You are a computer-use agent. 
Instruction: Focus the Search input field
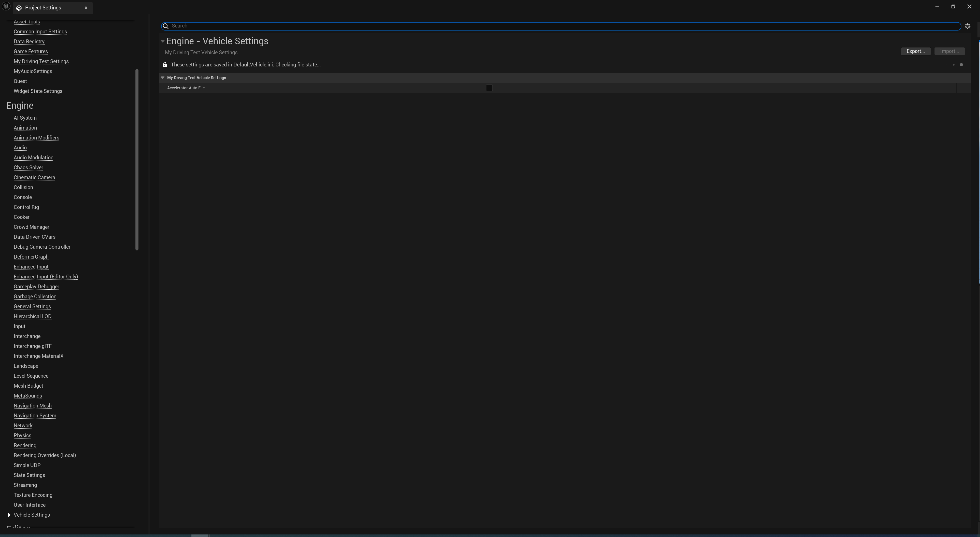point(563,26)
